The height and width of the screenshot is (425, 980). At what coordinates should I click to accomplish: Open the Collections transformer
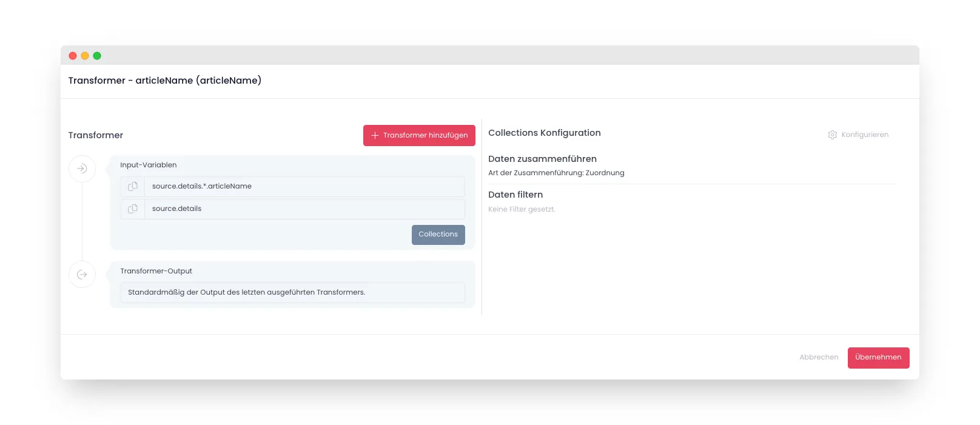pos(438,235)
